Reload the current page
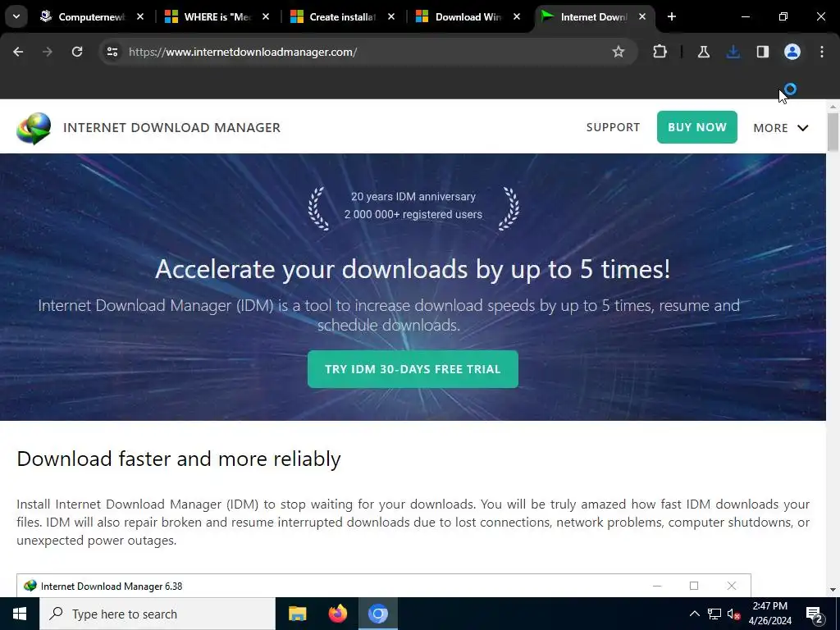Viewport: 840px width, 630px height. click(x=77, y=52)
